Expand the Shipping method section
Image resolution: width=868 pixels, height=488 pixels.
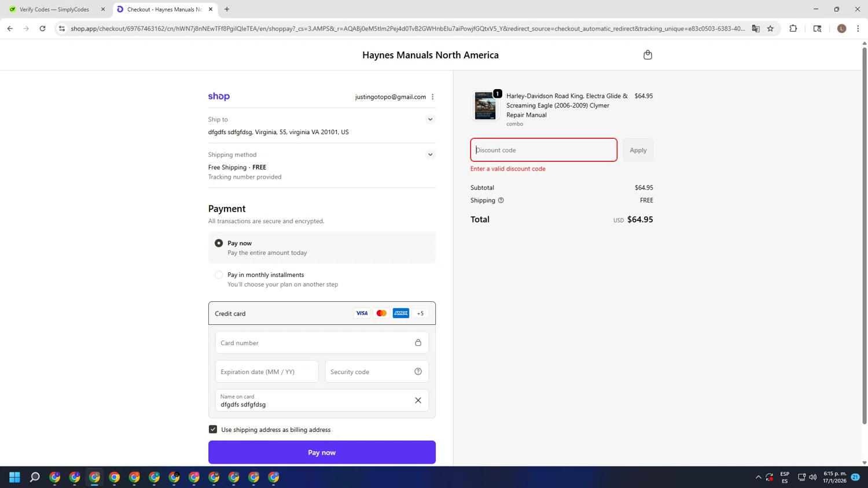pyautogui.click(x=430, y=155)
